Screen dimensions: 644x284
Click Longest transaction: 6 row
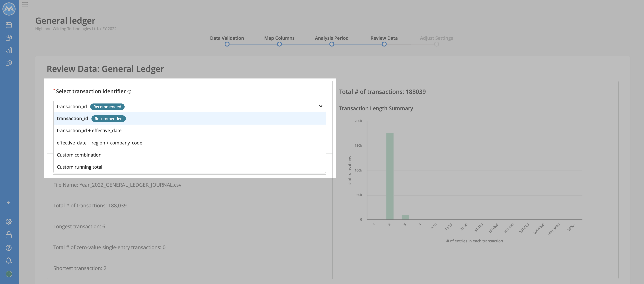[189, 226]
